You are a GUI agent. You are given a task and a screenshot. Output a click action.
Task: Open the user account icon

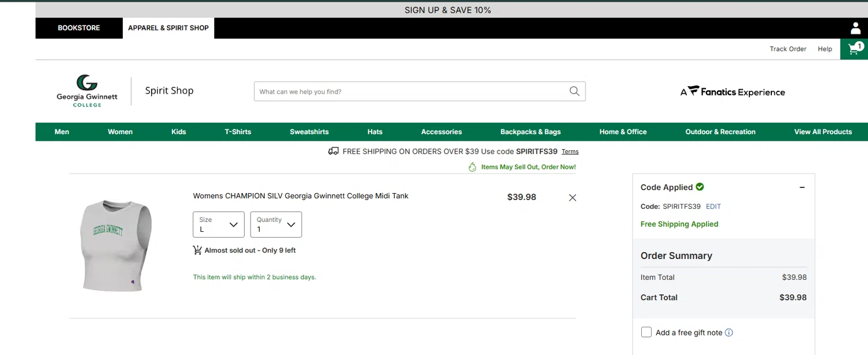[x=855, y=28]
